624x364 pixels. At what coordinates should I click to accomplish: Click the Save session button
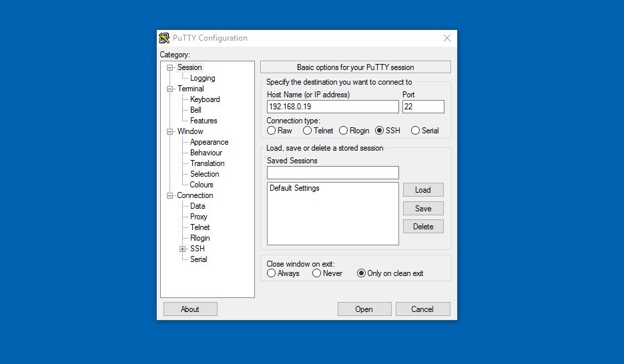(x=423, y=209)
